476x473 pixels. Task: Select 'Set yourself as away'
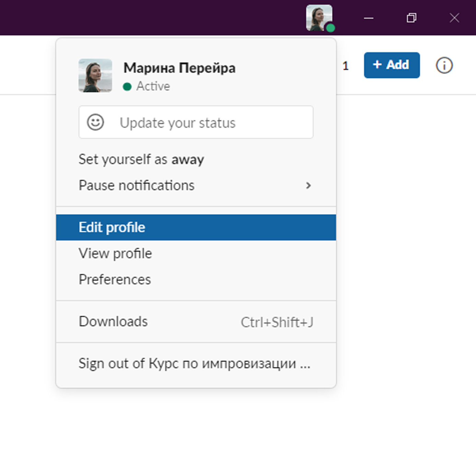[x=141, y=159]
